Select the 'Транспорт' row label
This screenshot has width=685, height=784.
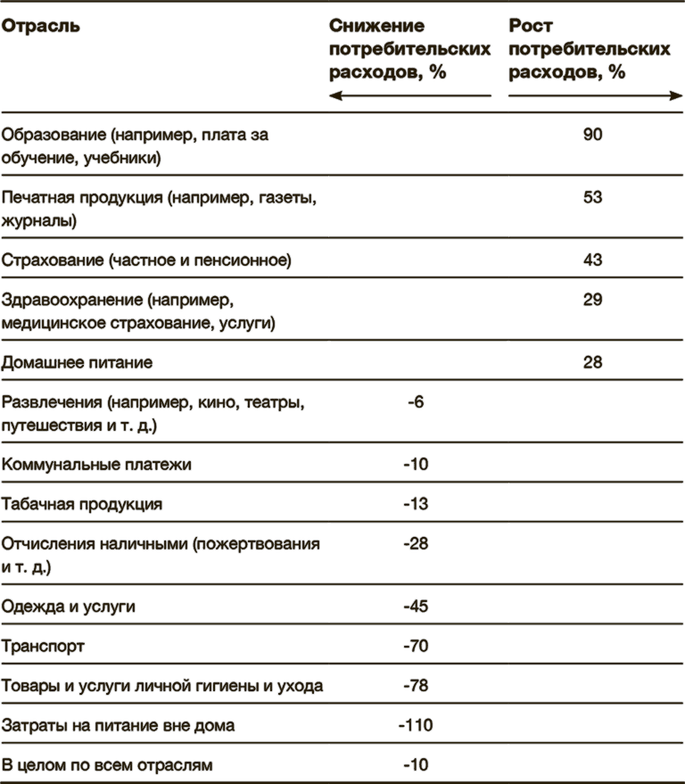[44, 646]
